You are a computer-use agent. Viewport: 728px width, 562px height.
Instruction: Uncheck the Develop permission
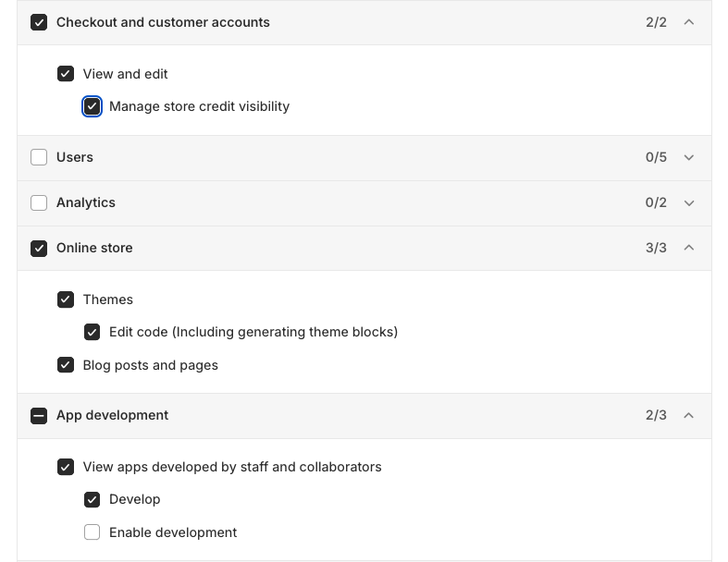pos(92,499)
